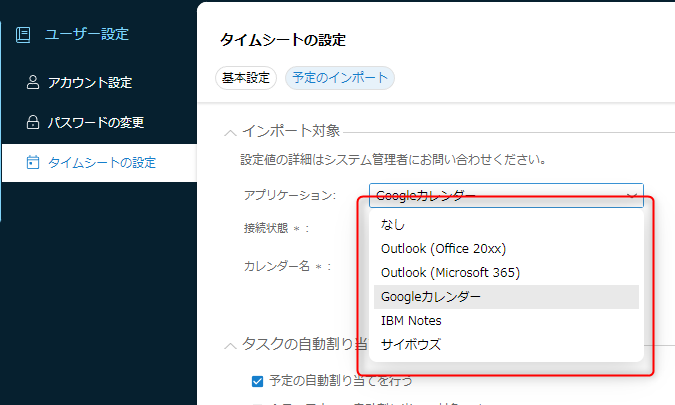Pick サイボウズ from the application list
The height and width of the screenshot is (405, 675).
410,345
